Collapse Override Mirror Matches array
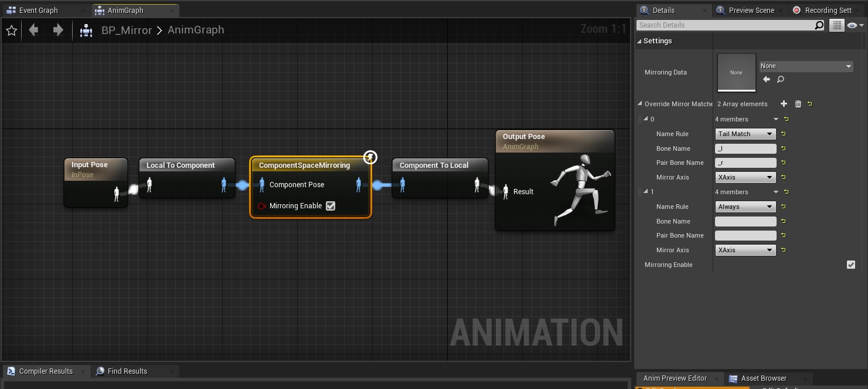Image resolution: width=868 pixels, height=389 pixels. pyautogui.click(x=640, y=104)
